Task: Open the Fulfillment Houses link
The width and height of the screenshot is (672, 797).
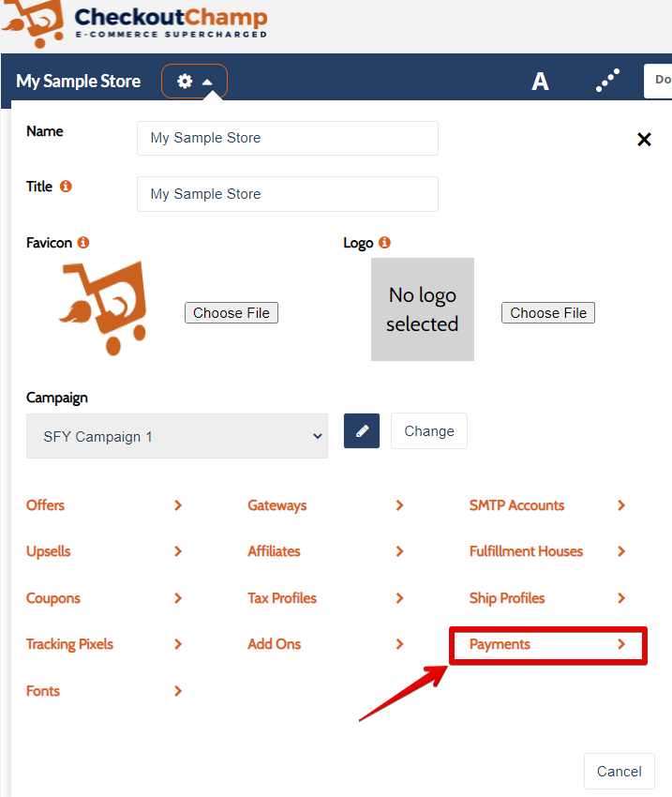Action: (526, 551)
